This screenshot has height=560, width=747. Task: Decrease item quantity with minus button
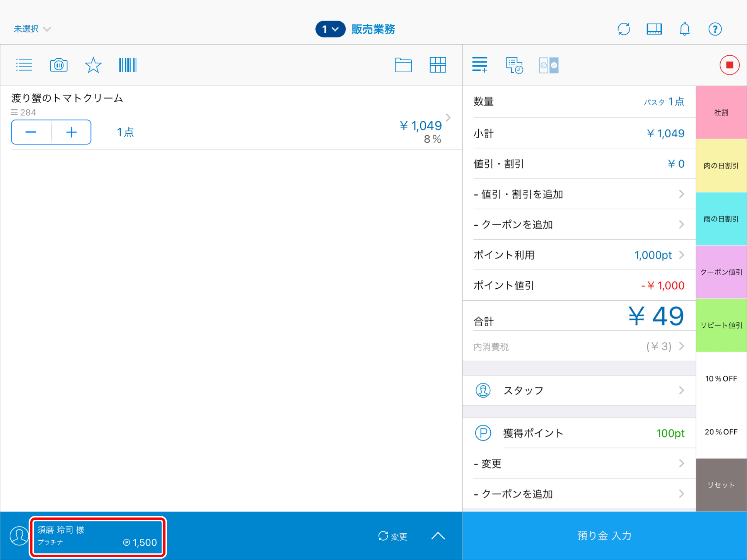pos(31,133)
